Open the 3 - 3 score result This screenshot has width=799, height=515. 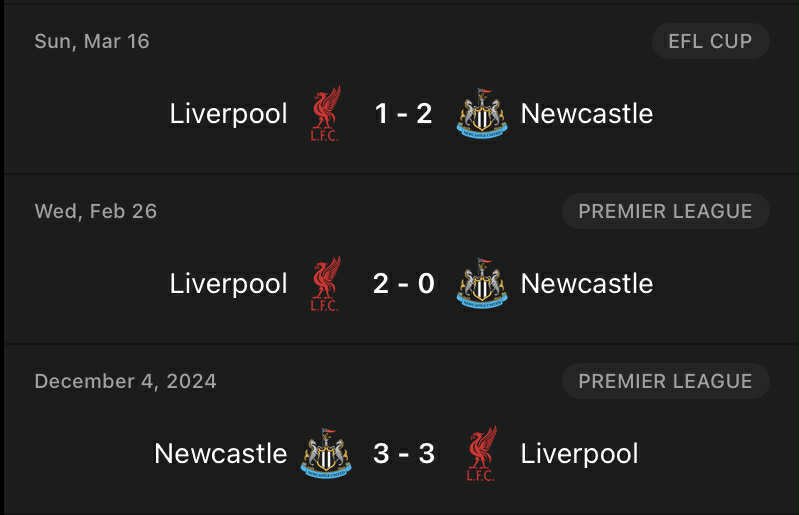(x=403, y=454)
